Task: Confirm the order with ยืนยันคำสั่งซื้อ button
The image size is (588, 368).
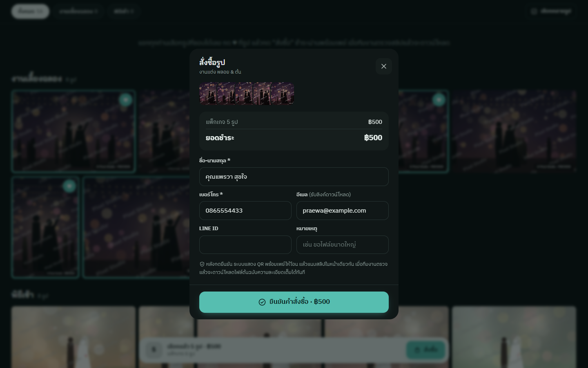Action: click(x=294, y=302)
